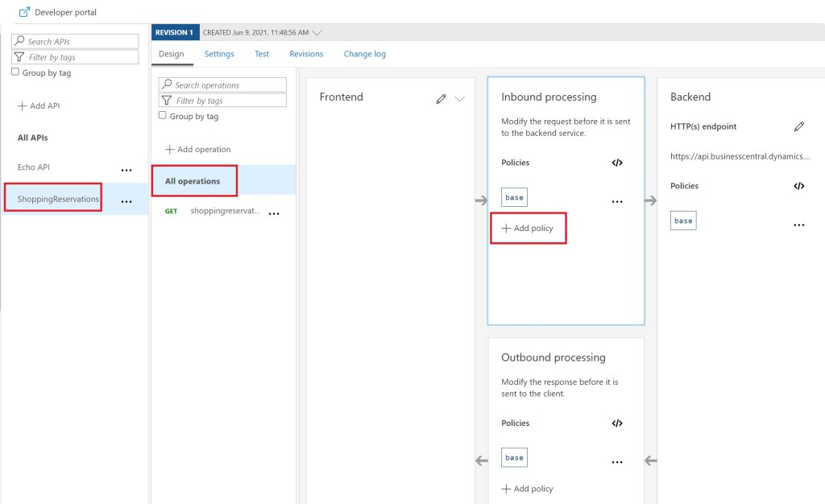825x504 pixels.
Task: Select All operations in the list
Action: coord(193,181)
